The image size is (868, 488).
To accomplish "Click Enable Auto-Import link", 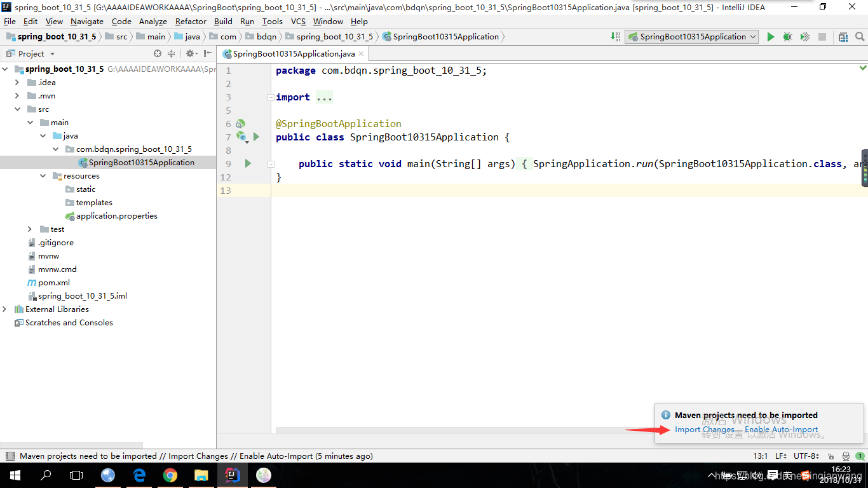I will pos(781,430).
